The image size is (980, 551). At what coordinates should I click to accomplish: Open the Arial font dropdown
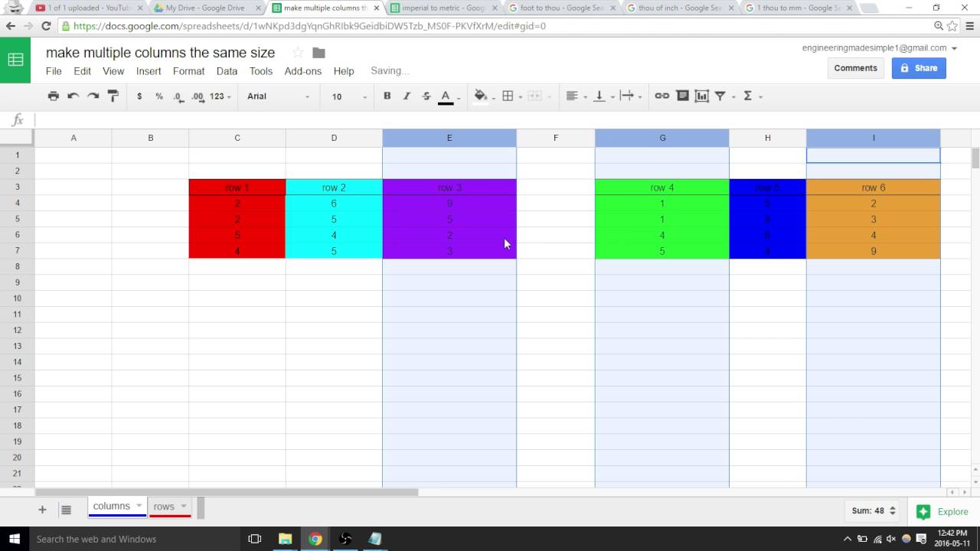(279, 96)
